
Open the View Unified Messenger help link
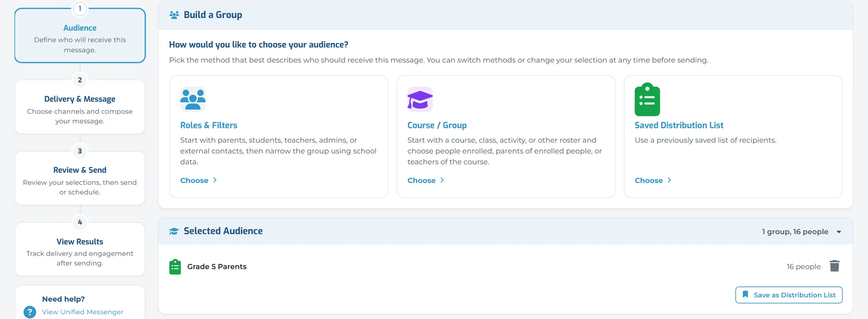tap(82, 312)
